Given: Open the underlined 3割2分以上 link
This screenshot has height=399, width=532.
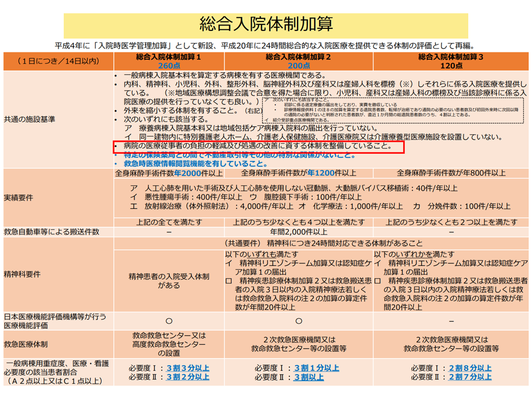Looking at the screenshot, I should pos(188,377).
